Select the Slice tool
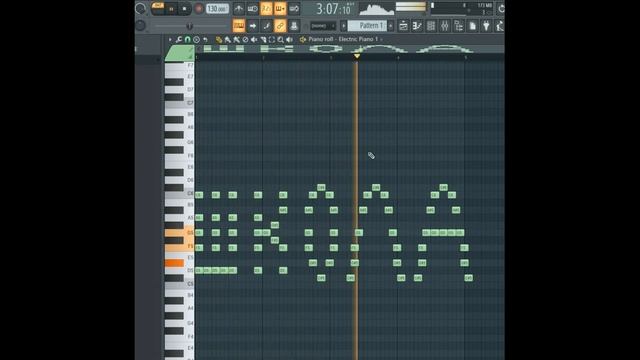 point(263,40)
